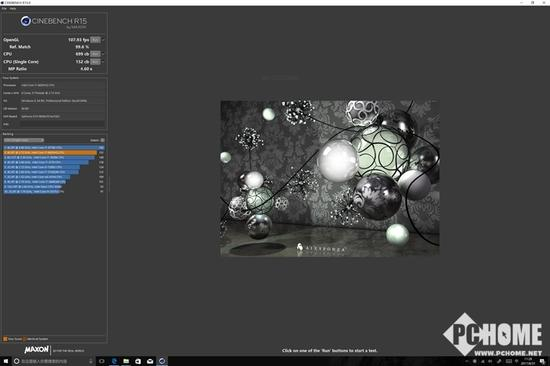Click the Info text field
This screenshot has width=550, height=366.
62,124
